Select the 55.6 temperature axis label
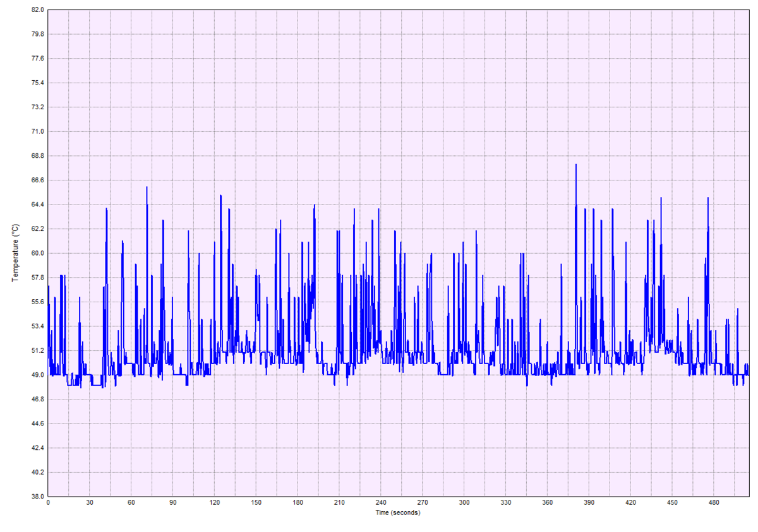Screen dimensions: 758x532 click(37, 302)
